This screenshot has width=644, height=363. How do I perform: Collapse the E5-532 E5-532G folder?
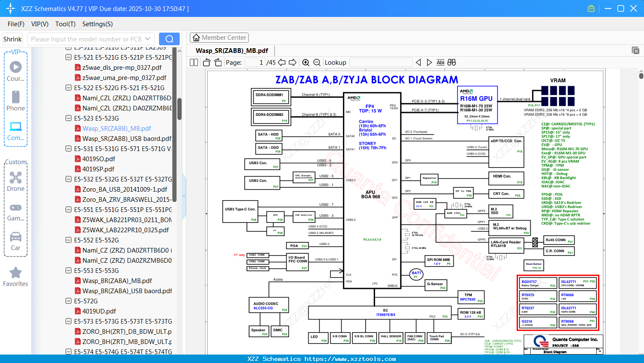click(x=69, y=179)
